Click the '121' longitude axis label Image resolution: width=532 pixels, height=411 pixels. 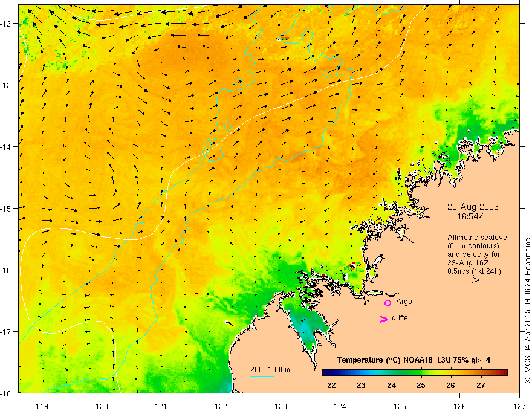(x=161, y=407)
